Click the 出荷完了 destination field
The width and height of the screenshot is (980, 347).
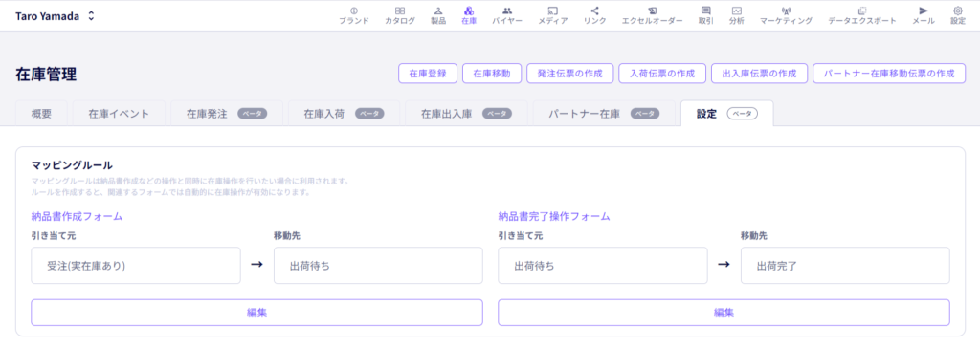point(845,266)
